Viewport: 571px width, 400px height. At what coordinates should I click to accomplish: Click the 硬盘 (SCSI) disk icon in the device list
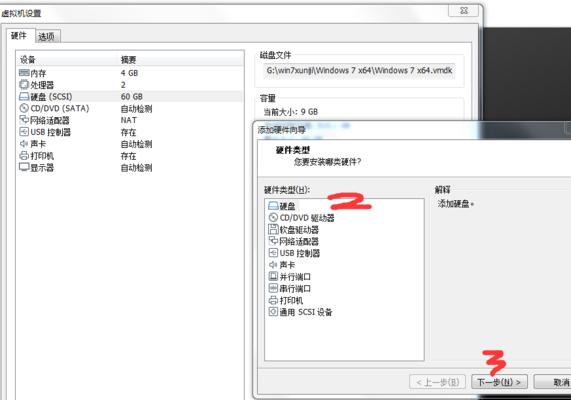point(24,97)
